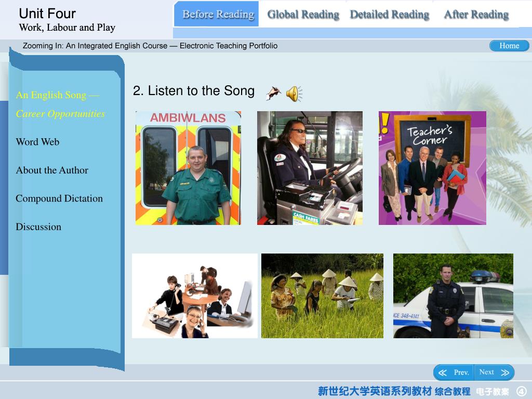532x399 pixels.
Task: Switch to the Global Reading tab
Action: pos(303,15)
